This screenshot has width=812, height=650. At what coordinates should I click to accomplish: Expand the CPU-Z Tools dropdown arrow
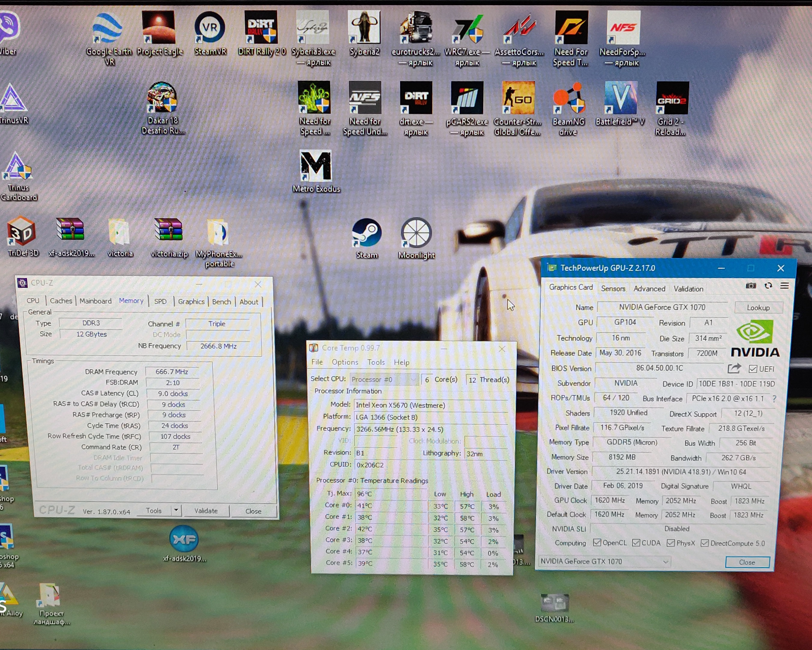pyautogui.click(x=176, y=510)
